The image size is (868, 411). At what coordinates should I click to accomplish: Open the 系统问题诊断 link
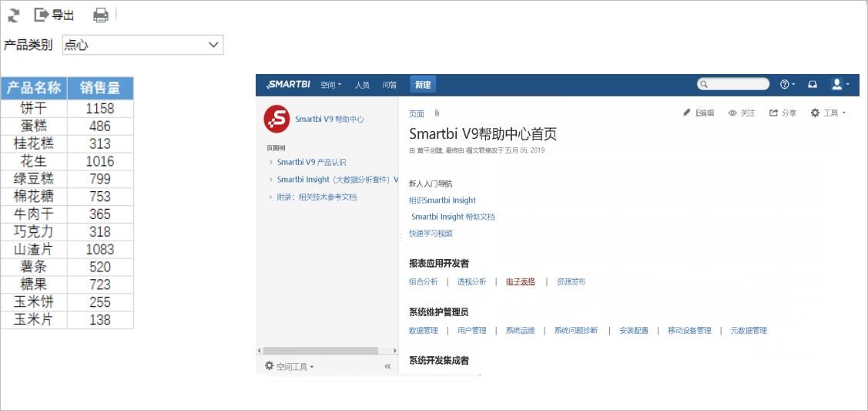(x=576, y=330)
